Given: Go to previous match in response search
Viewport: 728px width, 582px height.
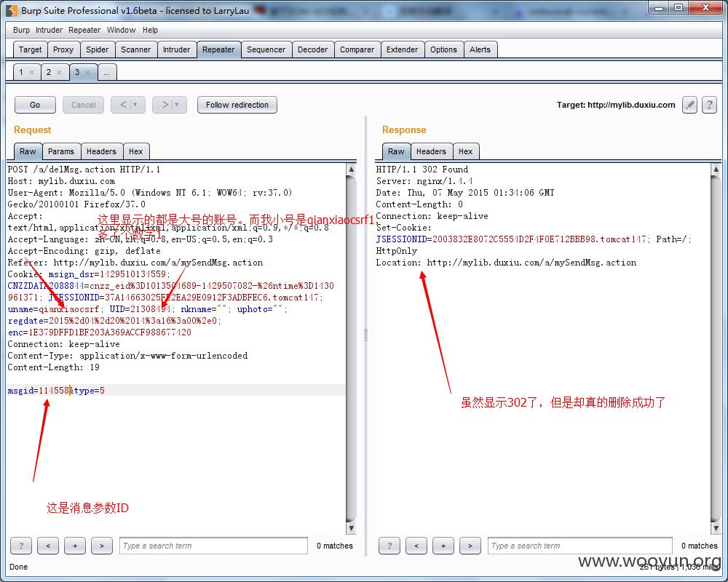Looking at the screenshot, I should (x=416, y=546).
